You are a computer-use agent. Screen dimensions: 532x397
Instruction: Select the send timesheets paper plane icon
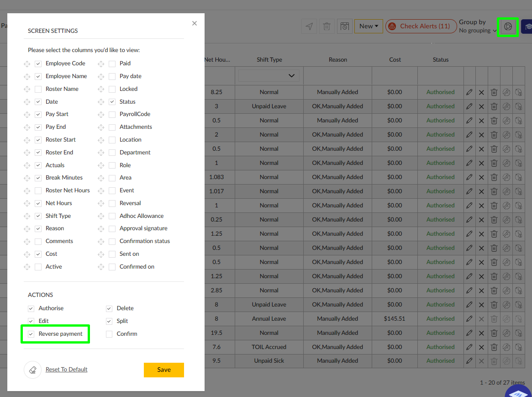tap(309, 26)
